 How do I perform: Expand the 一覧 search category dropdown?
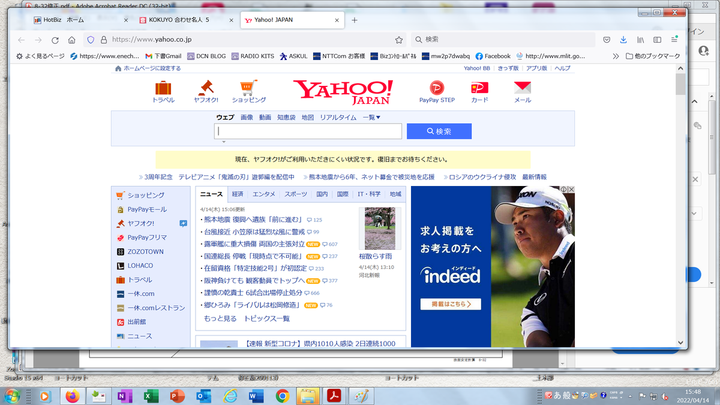coord(371,117)
